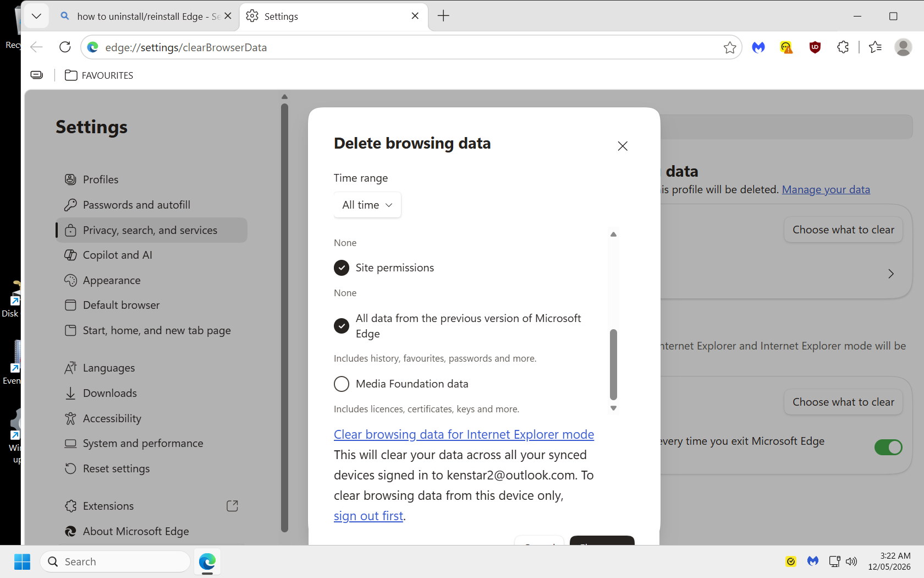Viewport: 924px width, 578px height.
Task: Open a new browser tab
Action: click(443, 16)
